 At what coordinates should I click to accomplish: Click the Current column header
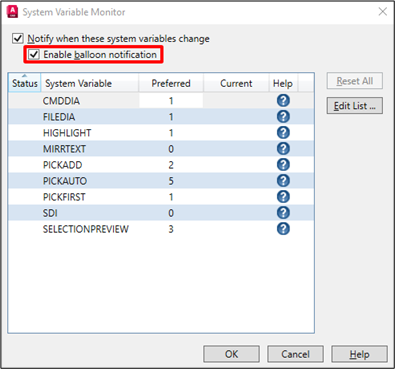236,83
